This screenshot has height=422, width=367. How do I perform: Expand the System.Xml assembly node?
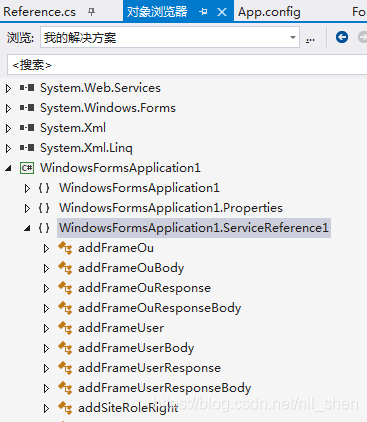click(8, 128)
